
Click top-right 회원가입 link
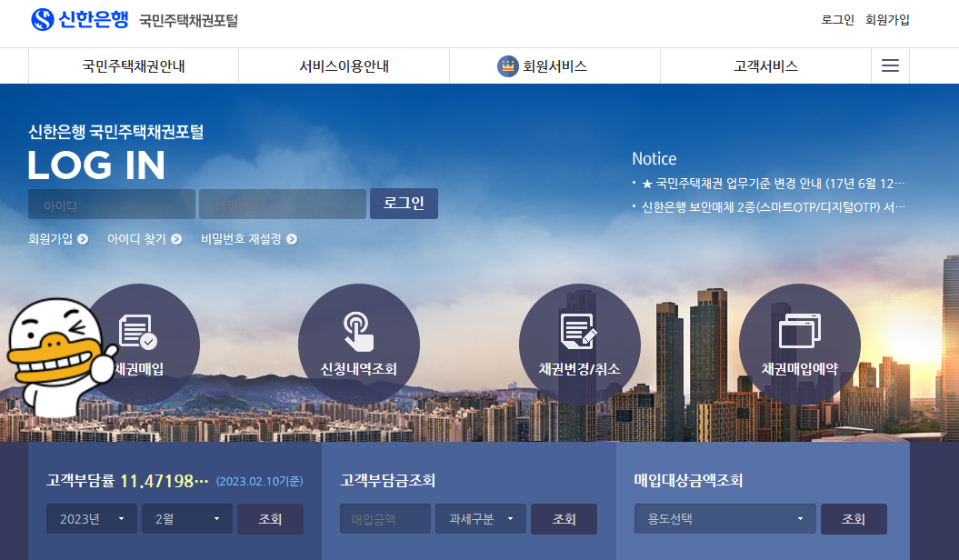(x=887, y=20)
